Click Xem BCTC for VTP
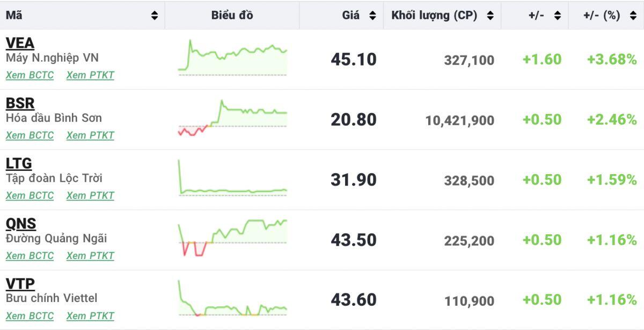Image resolution: width=644 pixels, height=330 pixels. (30, 316)
